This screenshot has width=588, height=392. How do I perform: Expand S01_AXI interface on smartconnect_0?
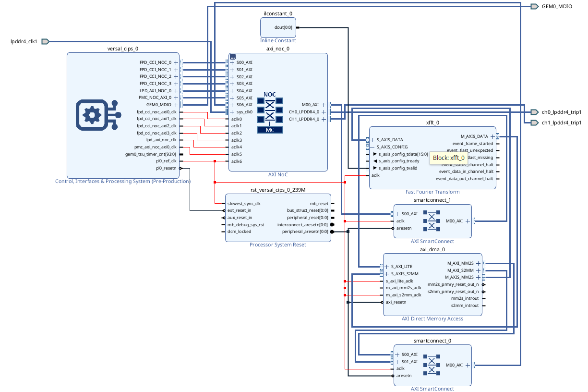tap(397, 362)
